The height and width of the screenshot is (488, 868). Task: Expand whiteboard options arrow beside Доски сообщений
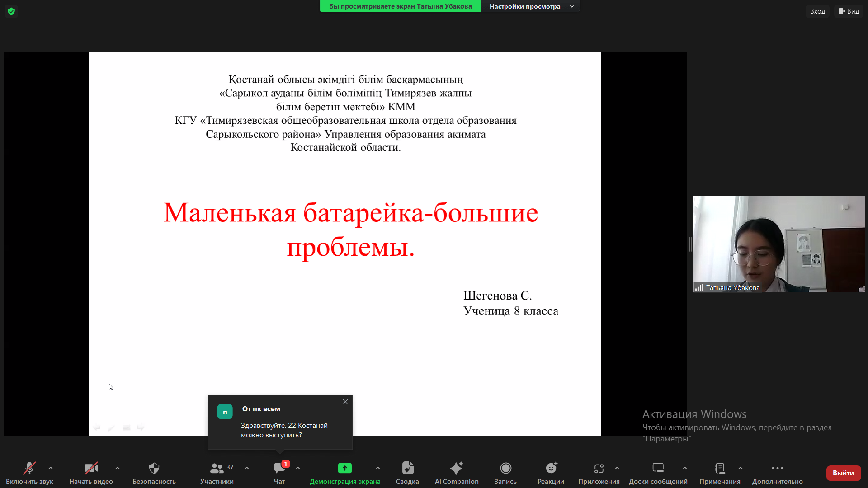coord(685,468)
